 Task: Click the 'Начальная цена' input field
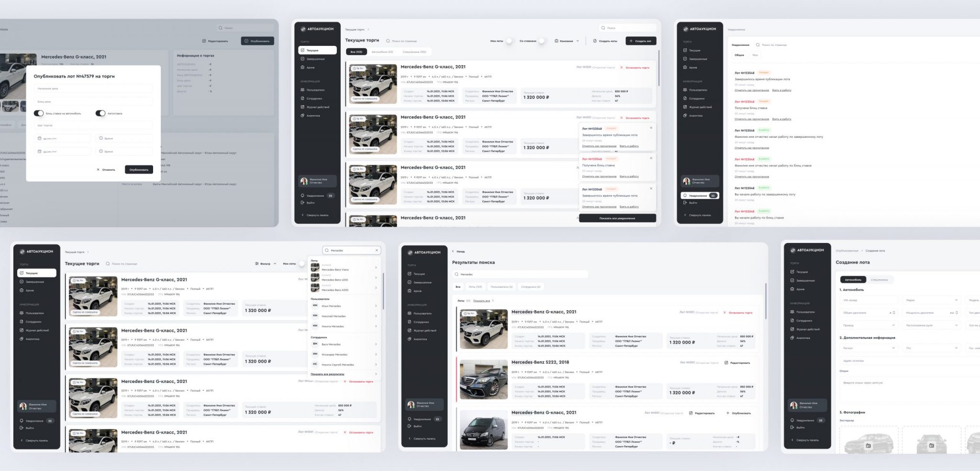(x=93, y=89)
